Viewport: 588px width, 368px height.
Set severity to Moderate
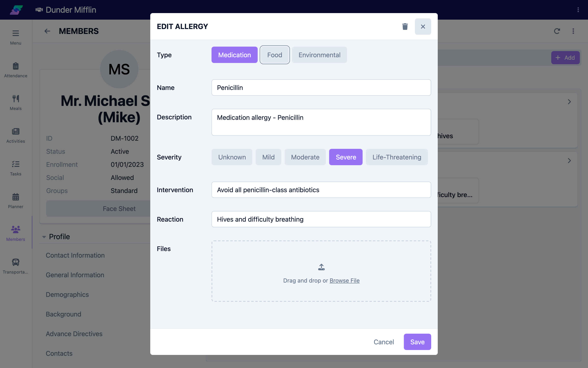point(305,157)
